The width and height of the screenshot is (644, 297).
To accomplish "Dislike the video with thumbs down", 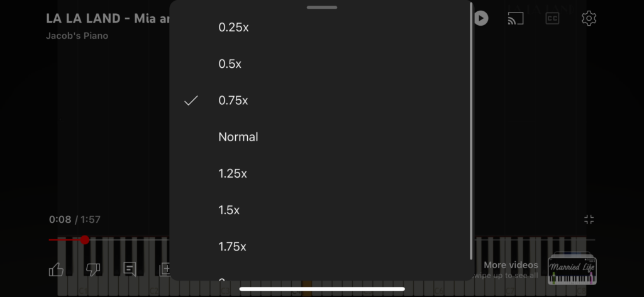I will (x=93, y=269).
